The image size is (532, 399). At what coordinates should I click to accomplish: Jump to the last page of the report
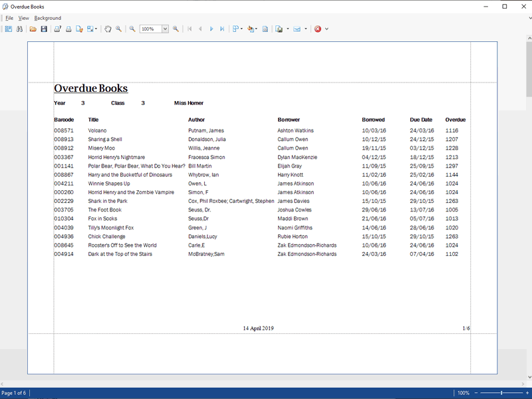(x=222, y=29)
